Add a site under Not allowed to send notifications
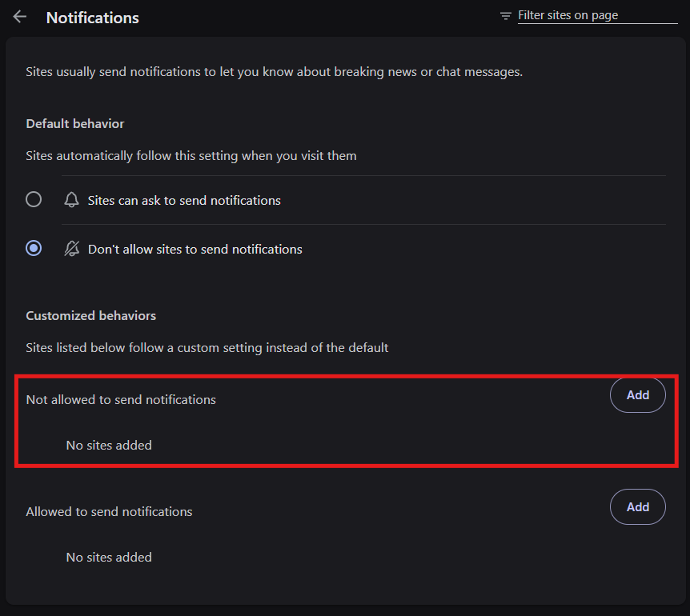The image size is (690, 616). [638, 395]
